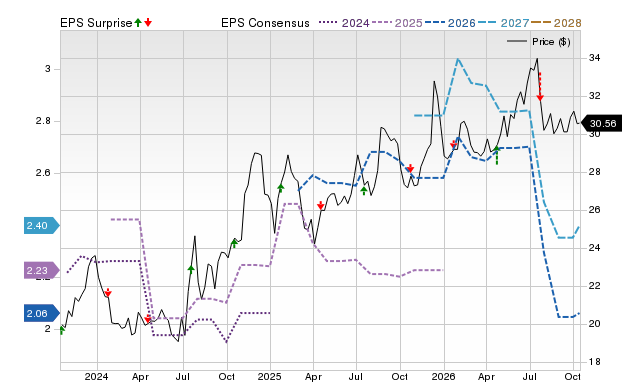Click the '22' price axis label

coord(594,285)
